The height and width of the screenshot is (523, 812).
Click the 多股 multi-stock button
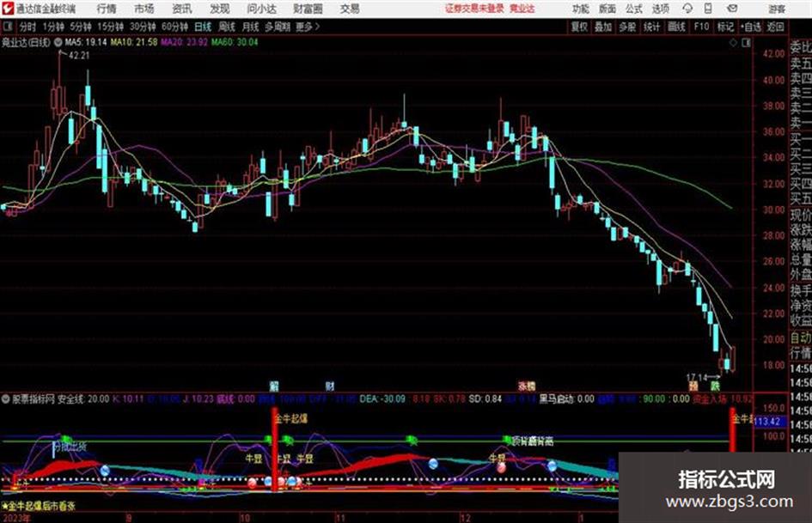pyautogui.click(x=627, y=27)
